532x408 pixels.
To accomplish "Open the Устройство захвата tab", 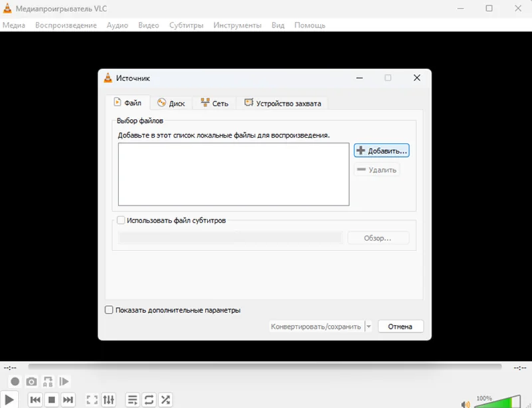I will click(283, 103).
